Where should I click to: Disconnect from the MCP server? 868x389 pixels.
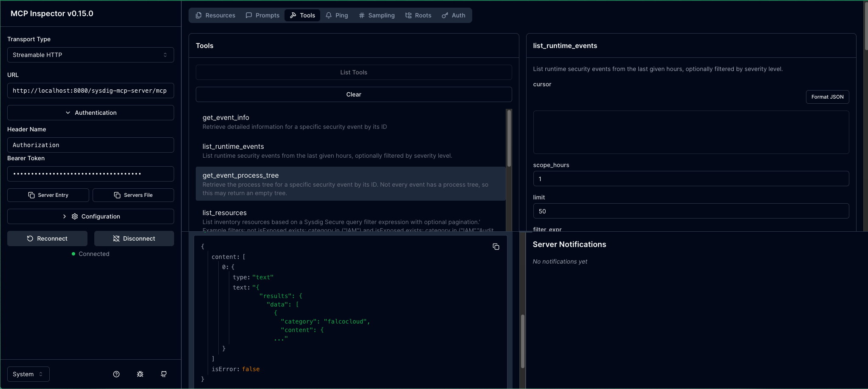(x=134, y=239)
